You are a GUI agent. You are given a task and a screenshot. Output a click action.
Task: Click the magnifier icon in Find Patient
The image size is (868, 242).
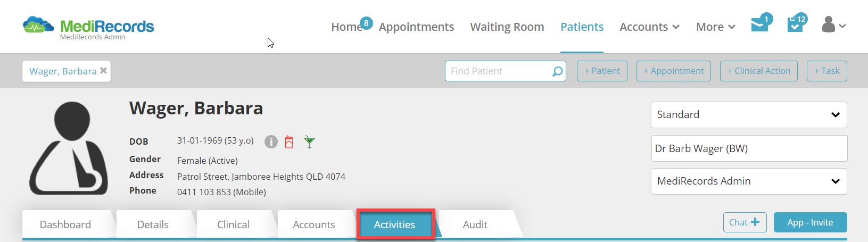557,71
